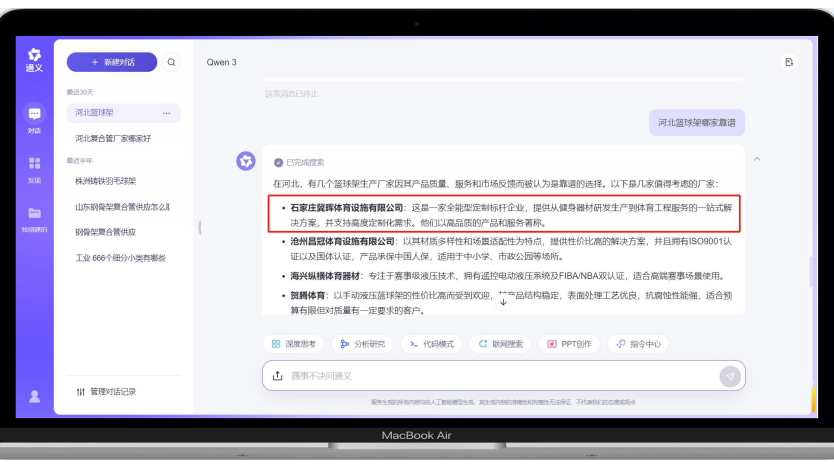Click the user profile avatar icon
The height and width of the screenshot is (467, 834).
35,396
